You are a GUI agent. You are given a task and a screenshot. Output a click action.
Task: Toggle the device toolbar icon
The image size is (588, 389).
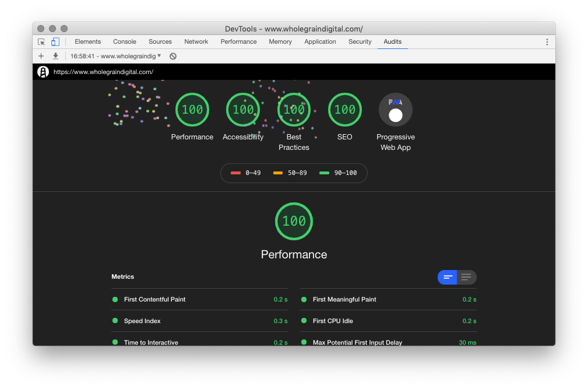pyautogui.click(x=55, y=41)
